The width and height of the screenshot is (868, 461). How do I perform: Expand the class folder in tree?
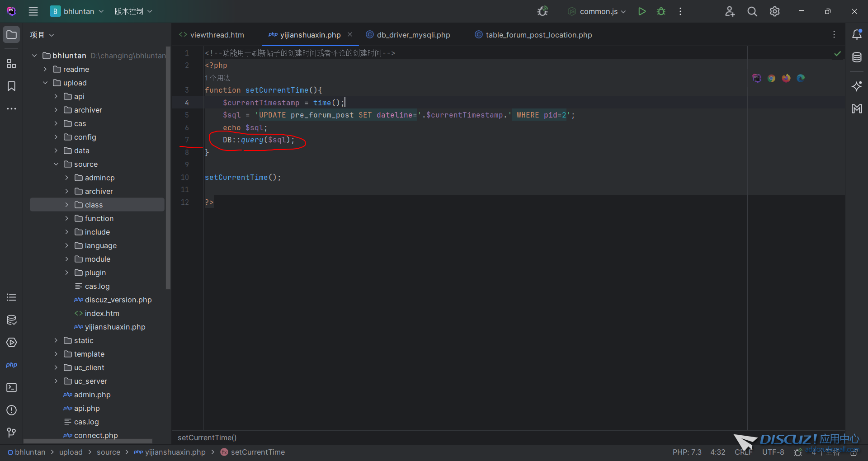tap(67, 205)
